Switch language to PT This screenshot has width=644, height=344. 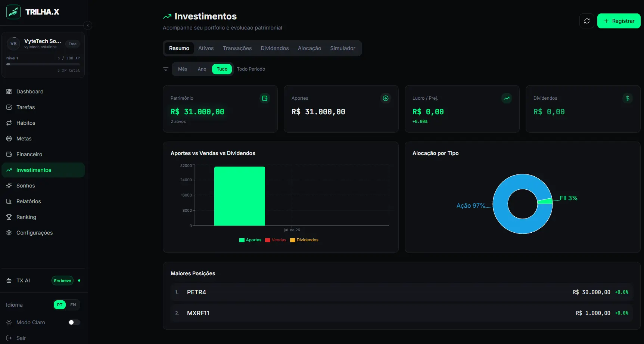pos(60,305)
